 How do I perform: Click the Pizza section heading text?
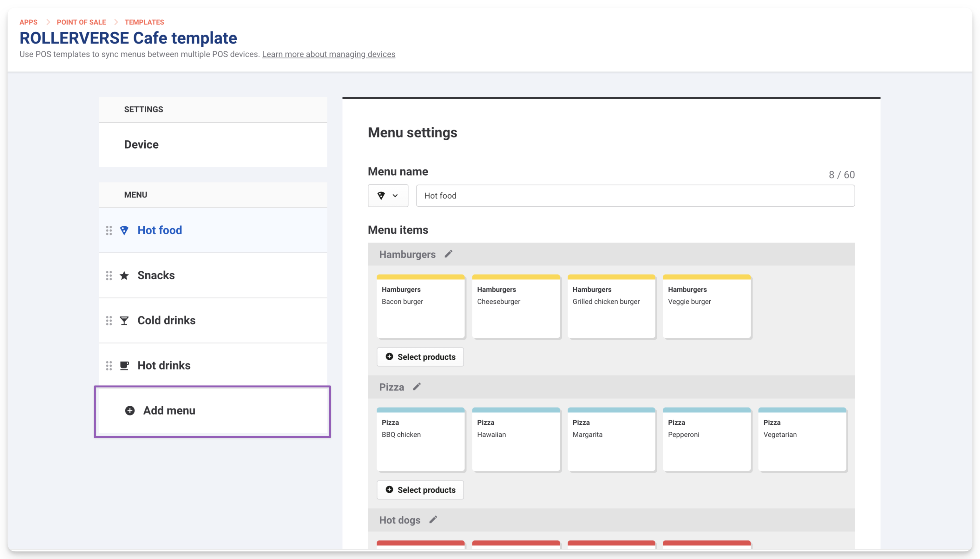(x=391, y=387)
